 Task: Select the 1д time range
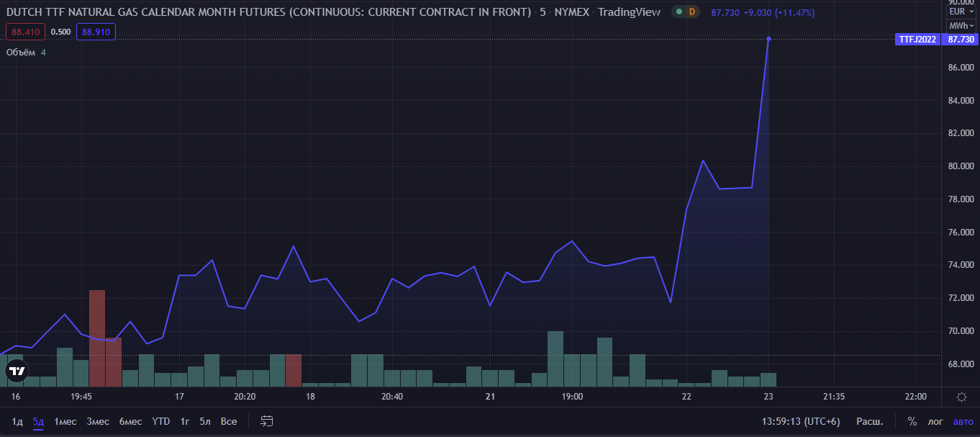coord(17,421)
